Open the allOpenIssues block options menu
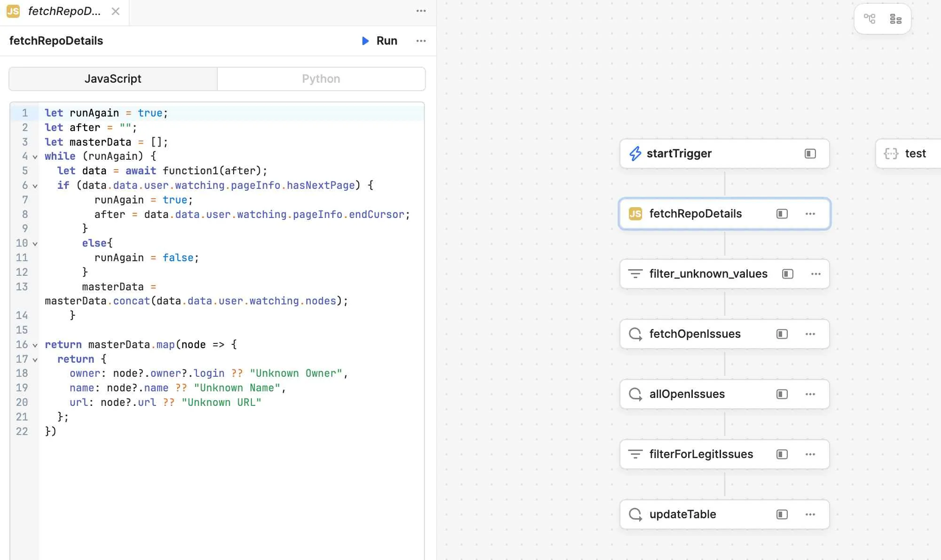The height and width of the screenshot is (560, 941). click(810, 394)
